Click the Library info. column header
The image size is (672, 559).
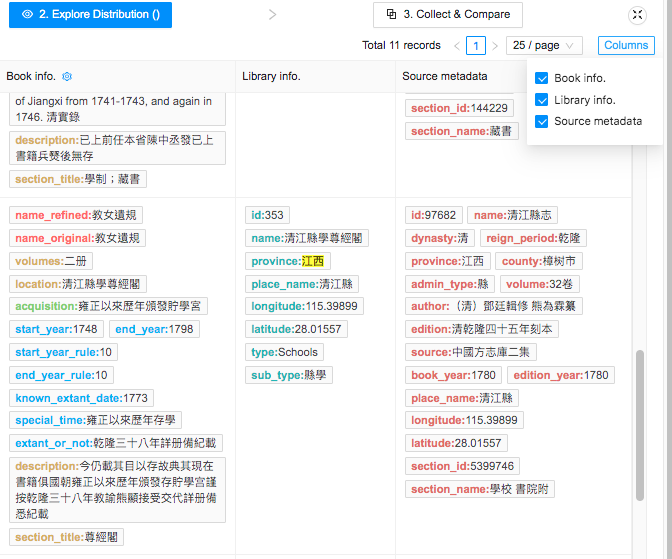point(271,77)
